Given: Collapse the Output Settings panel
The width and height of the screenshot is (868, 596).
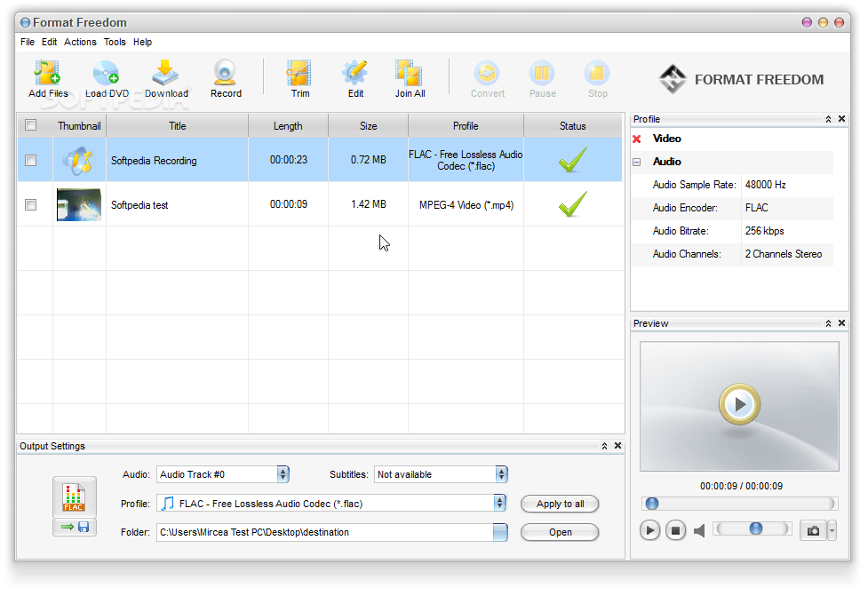Looking at the screenshot, I should (x=604, y=446).
